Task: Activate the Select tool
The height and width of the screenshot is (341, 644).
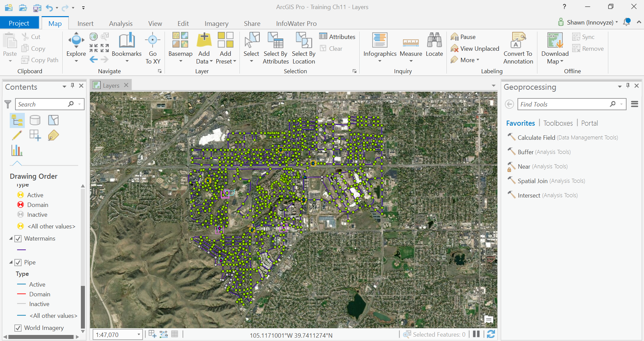Action: 252,40
